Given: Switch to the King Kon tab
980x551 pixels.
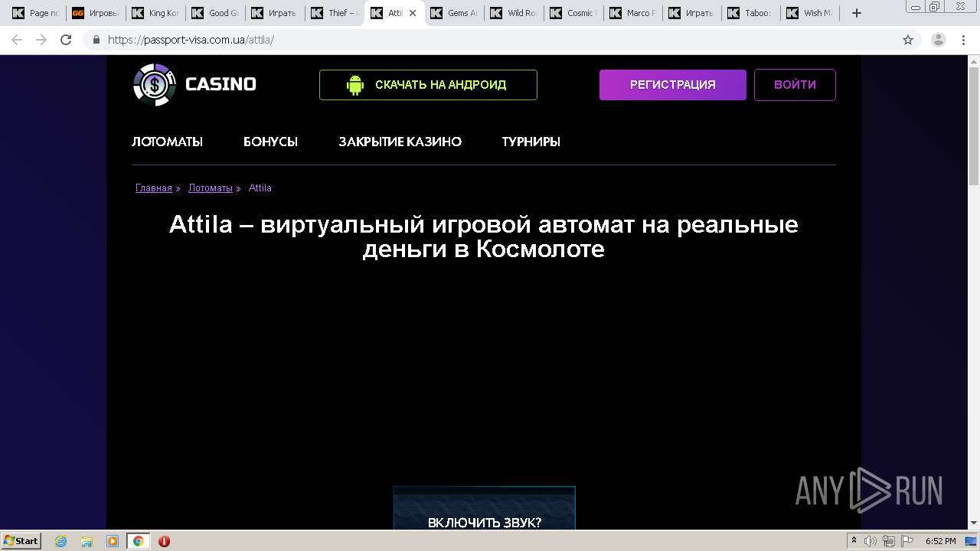Looking at the screenshot, I should tap(155, 13).
